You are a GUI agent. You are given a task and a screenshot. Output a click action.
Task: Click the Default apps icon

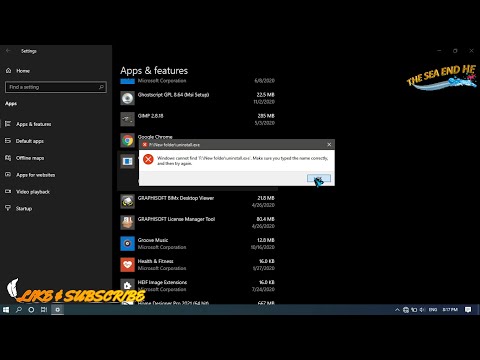tap(8, 141)
